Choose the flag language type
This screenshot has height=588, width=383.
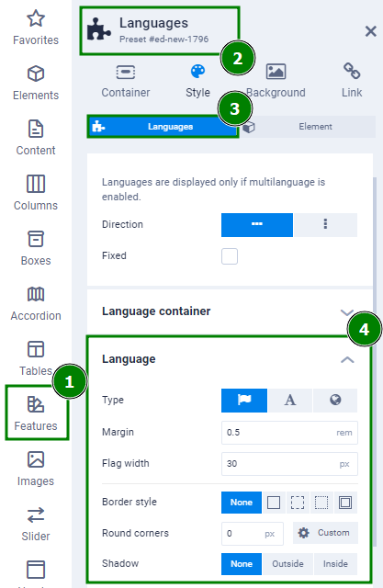pyautogui.click(x=244, y=401)
